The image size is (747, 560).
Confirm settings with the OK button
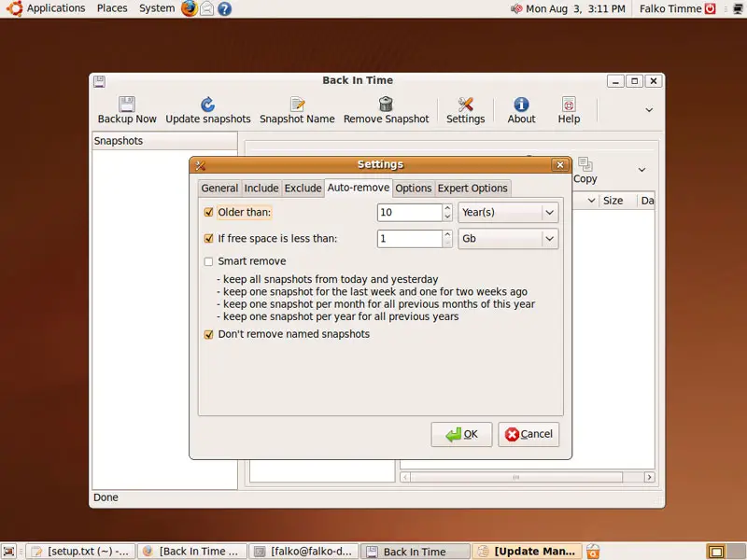(x=461, y=434)
